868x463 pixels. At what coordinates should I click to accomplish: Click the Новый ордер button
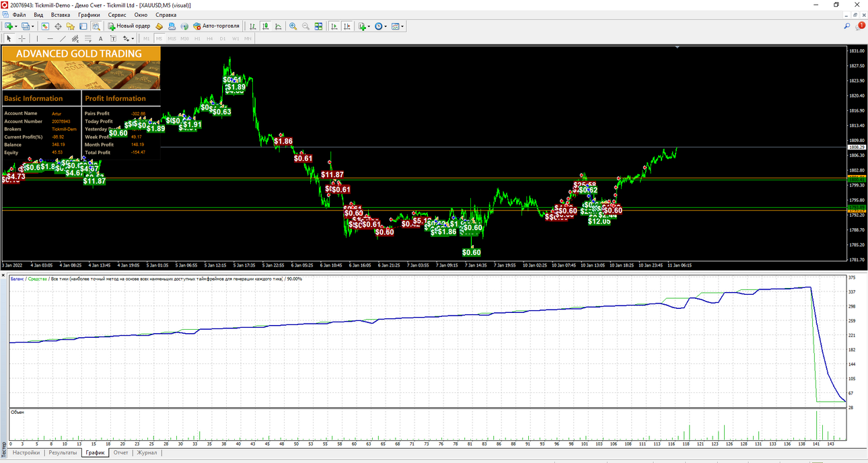129,26
